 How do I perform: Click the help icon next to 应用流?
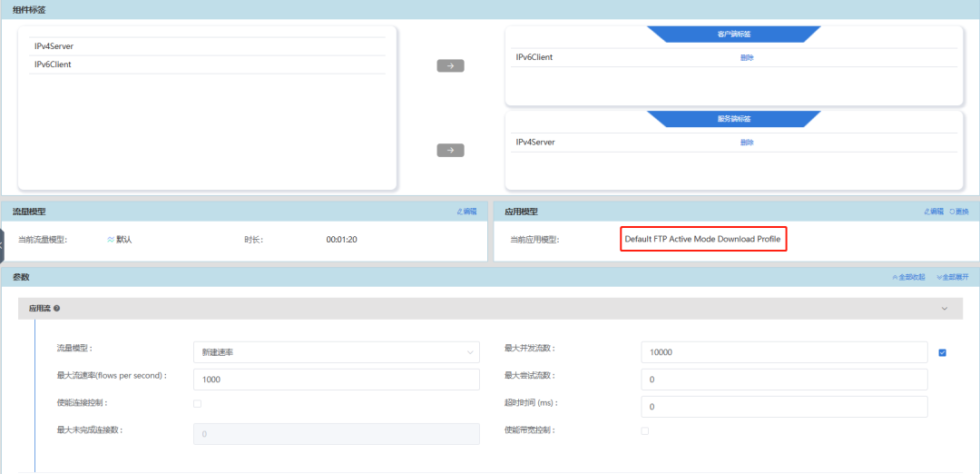[x=57, y=309]
